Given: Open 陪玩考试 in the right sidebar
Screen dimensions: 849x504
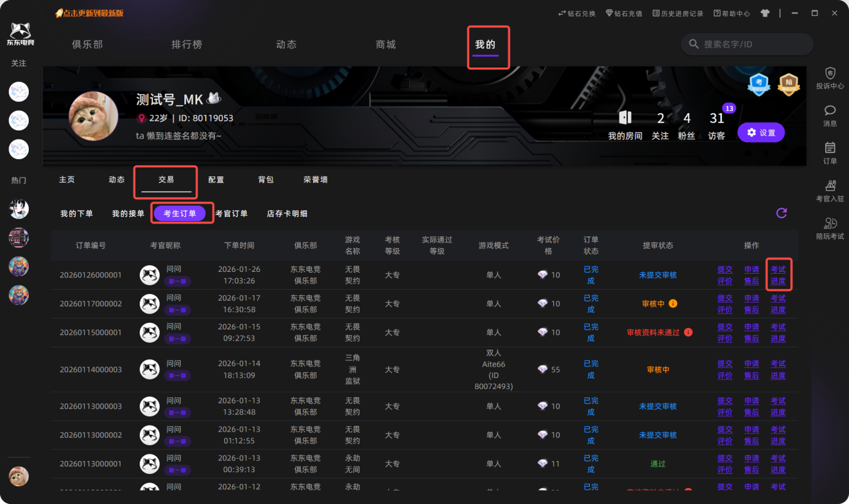Looking at the screenshot, I should (x=830, y=228).
